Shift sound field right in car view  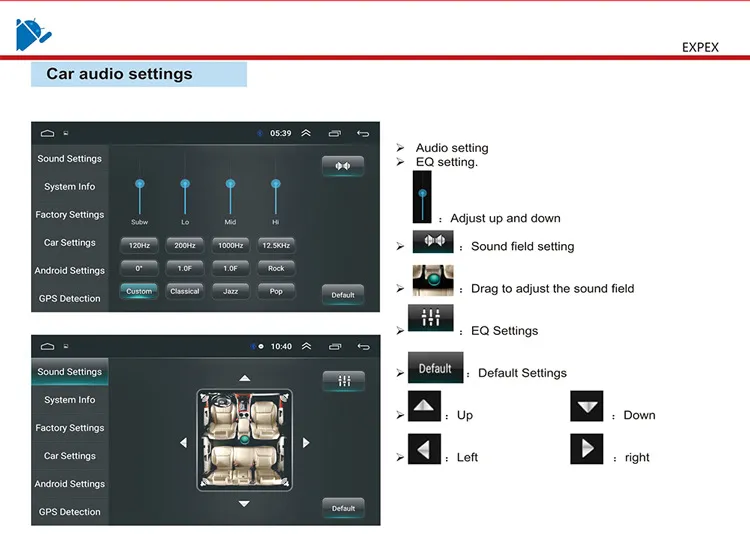click(x=306, y=443)
